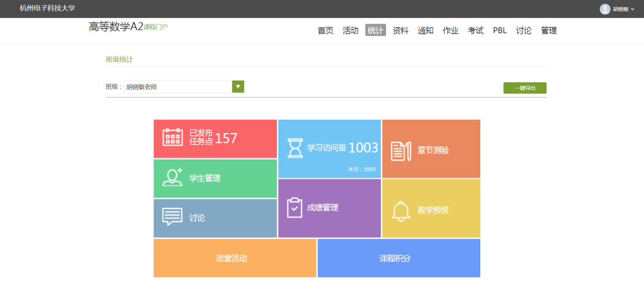Open the 学生管理 tile label
The height and width of the screenshot is (297, 644).
[205, 178]
